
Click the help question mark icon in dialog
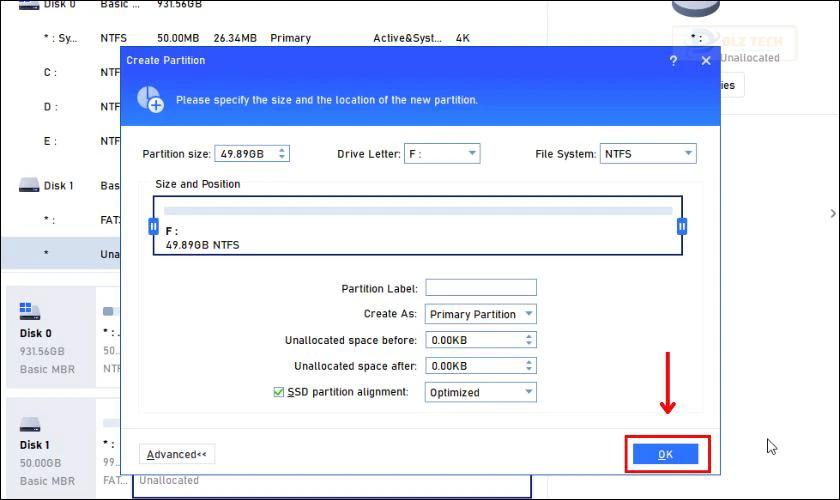click(x=673, y=61)
